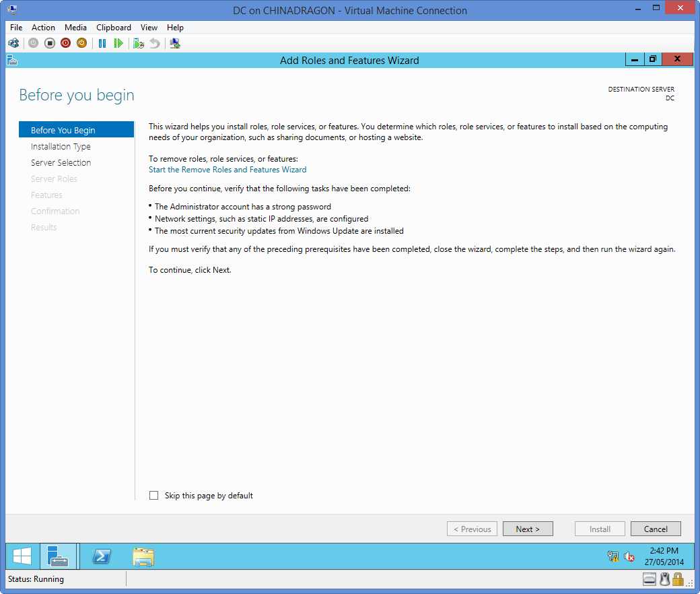
Task: Click the lock security icon in status bar
Action: pyautogui.click(x=678, y=579)
